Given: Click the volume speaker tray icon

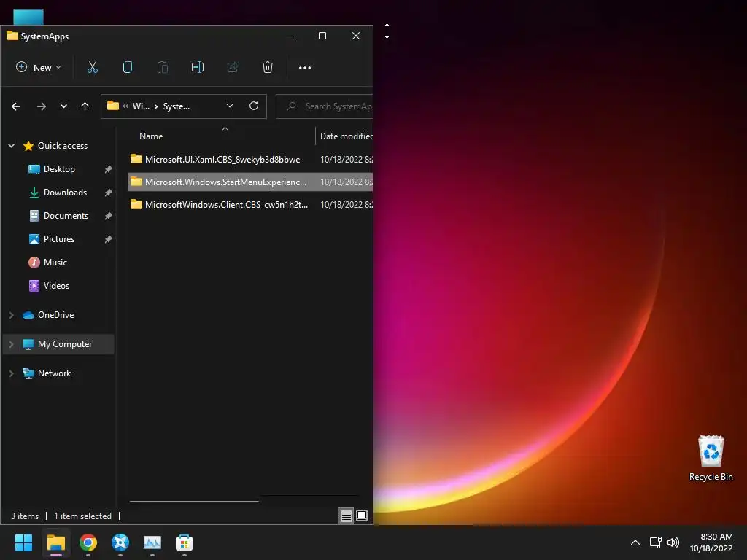Looking at the screenshot, I should tap(673, 542).
